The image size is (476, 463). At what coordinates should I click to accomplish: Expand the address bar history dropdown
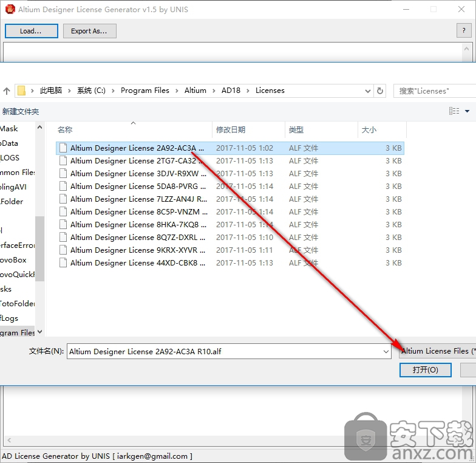[x=368, y=91]
